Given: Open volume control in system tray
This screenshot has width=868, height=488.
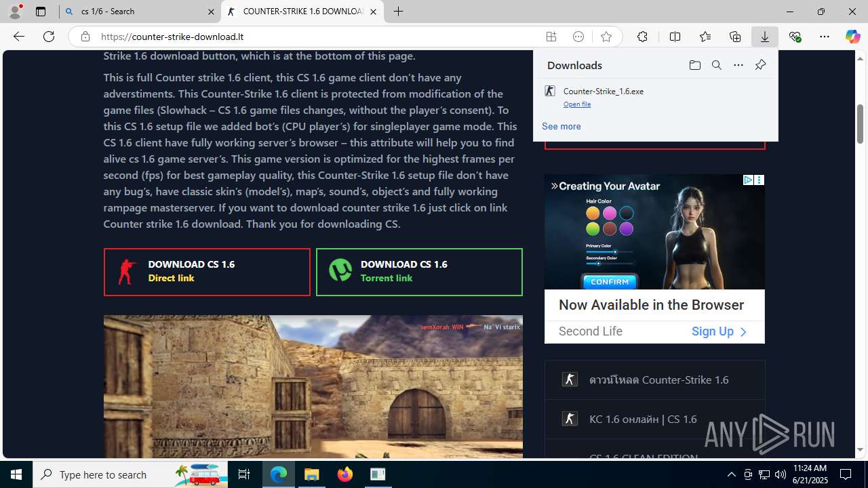Looking at the screenshot, I should 781,474.
